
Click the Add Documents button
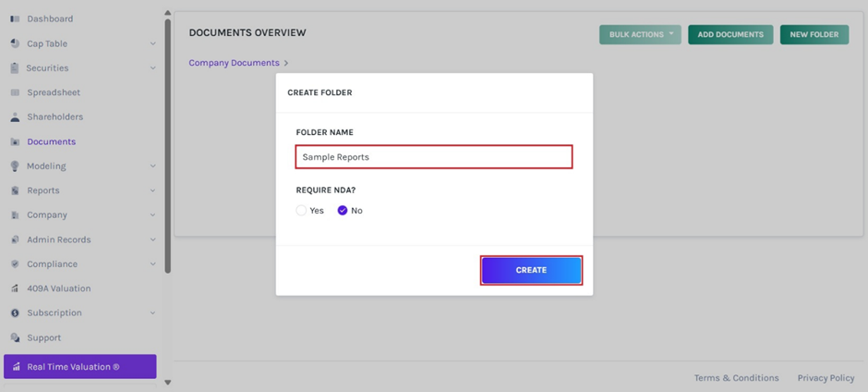coord(730,34)
